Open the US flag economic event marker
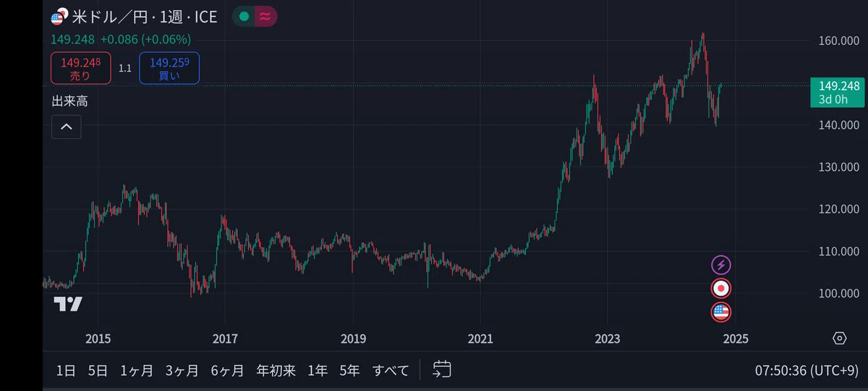868x391 pixels. click(720, 312)
